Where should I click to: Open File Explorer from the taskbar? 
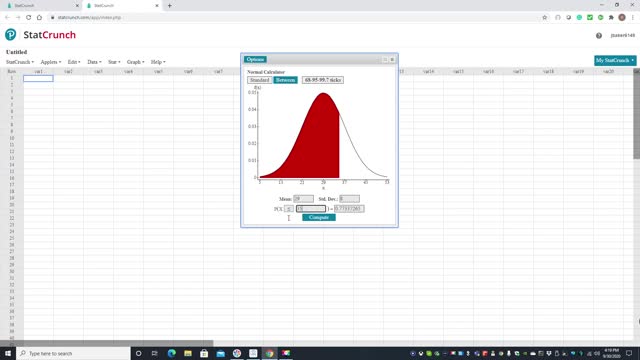pyautogui.click(x=188, y=353)
